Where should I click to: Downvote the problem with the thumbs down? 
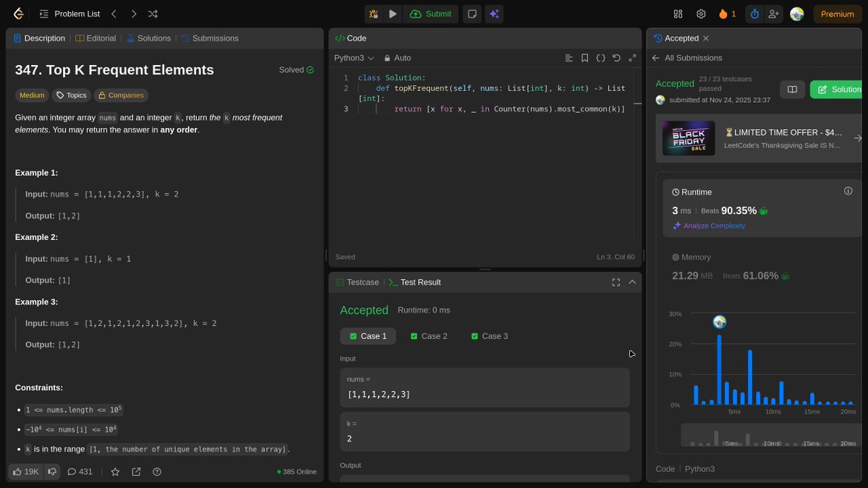(51, 471)
